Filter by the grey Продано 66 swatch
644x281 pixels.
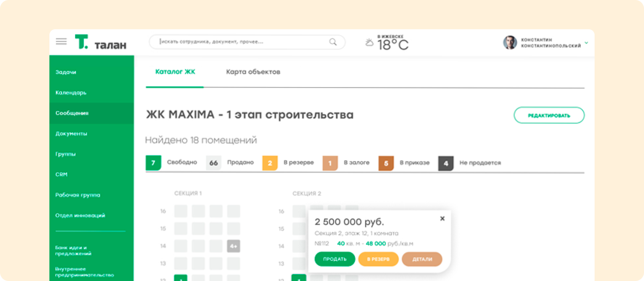213,163
